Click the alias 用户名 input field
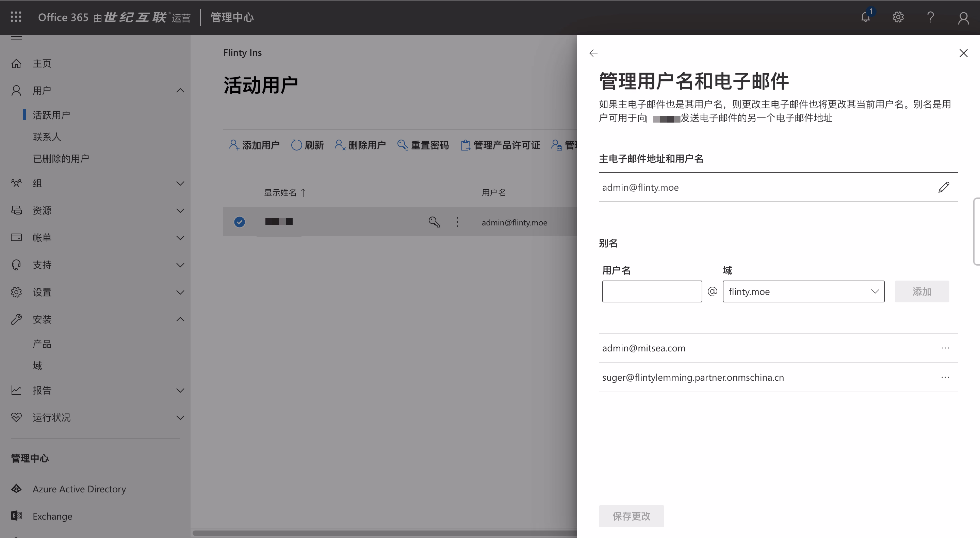980x538 pixels. click(652, 292)
